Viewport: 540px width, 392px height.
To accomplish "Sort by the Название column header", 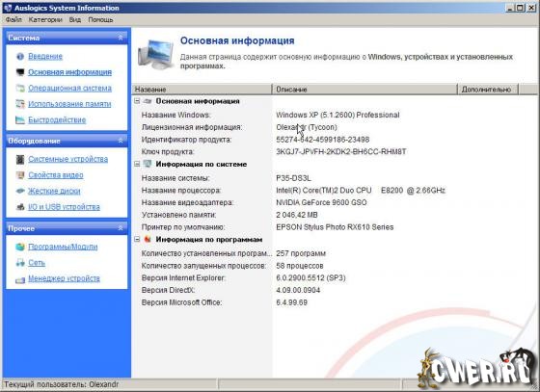I will pos(202,90).
